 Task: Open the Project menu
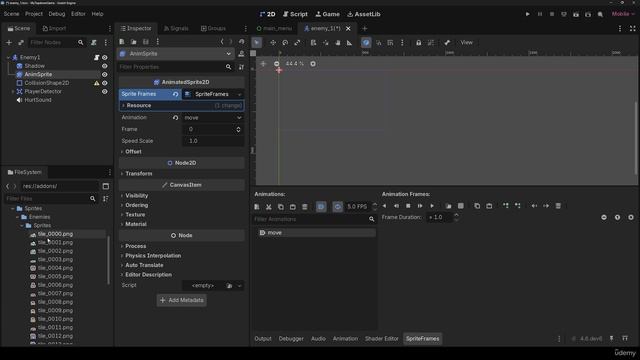[x=34, y=14]
